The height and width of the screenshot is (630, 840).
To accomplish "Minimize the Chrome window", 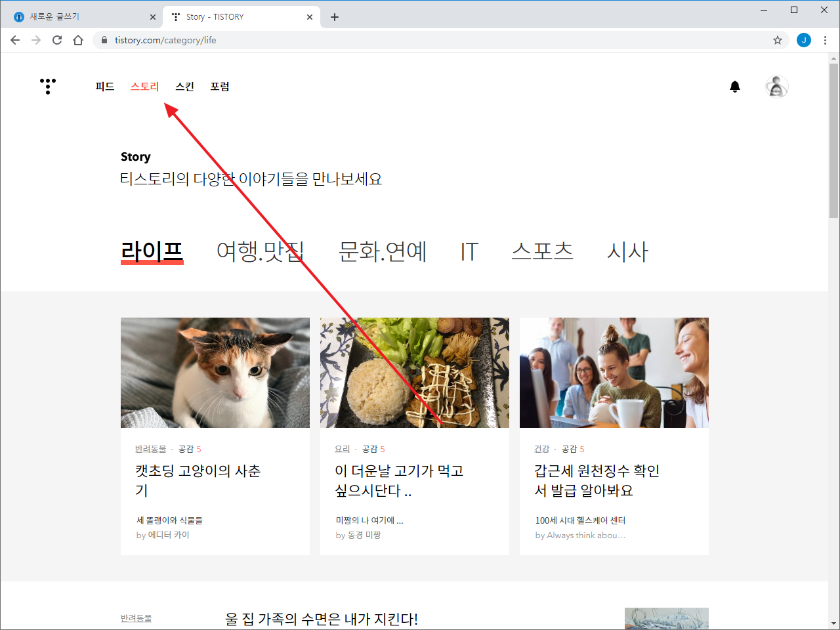I will click(764, 10).
